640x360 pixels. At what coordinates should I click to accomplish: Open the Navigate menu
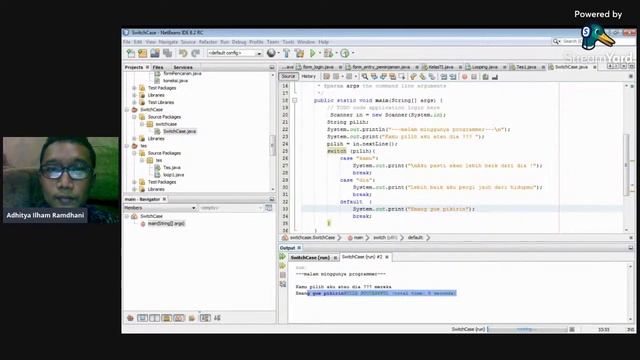(168, 42)
